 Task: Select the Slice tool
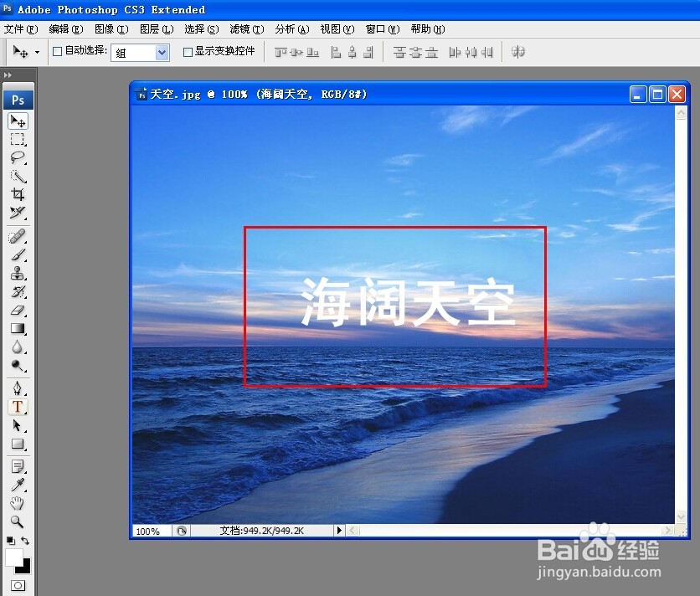[18, 213]
